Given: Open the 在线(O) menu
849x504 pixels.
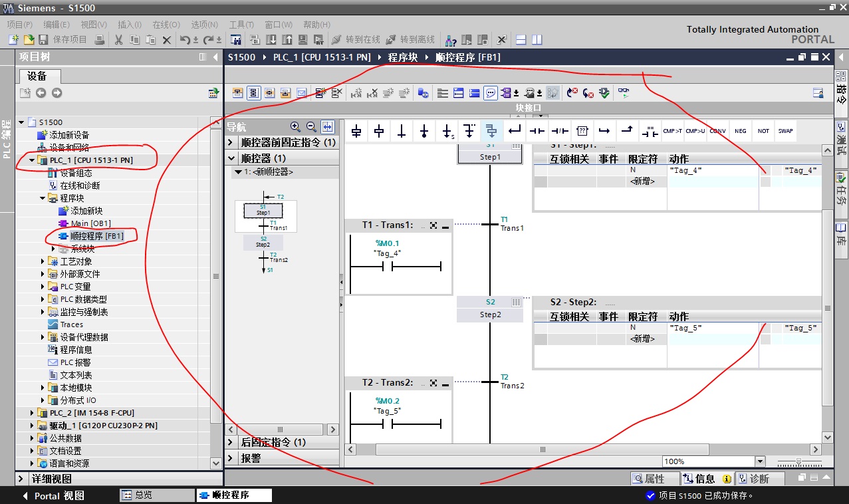Looking at the screenshot, I should pos(166,25).
